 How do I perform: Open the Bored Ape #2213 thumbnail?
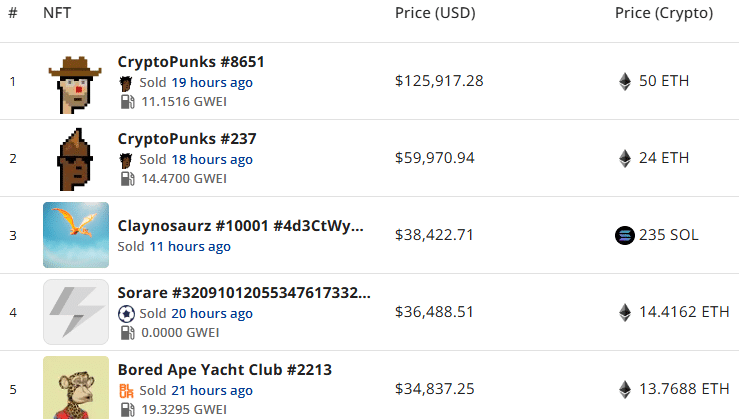(76, 388)
